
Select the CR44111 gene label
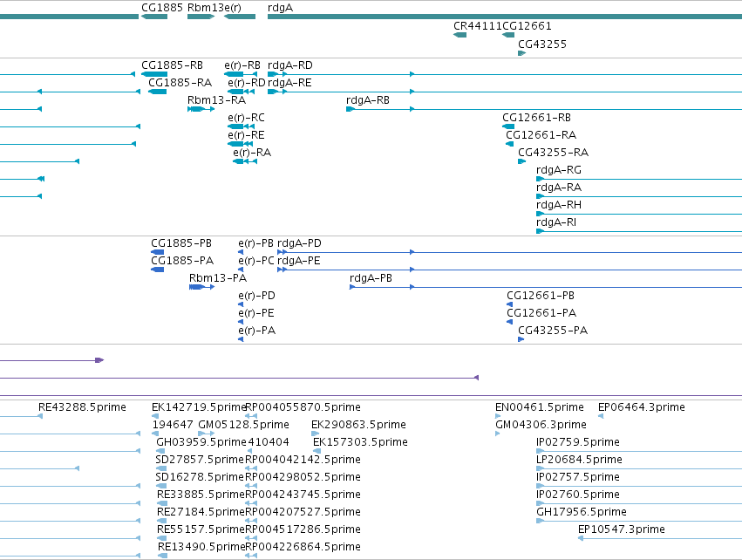[478, 26]
